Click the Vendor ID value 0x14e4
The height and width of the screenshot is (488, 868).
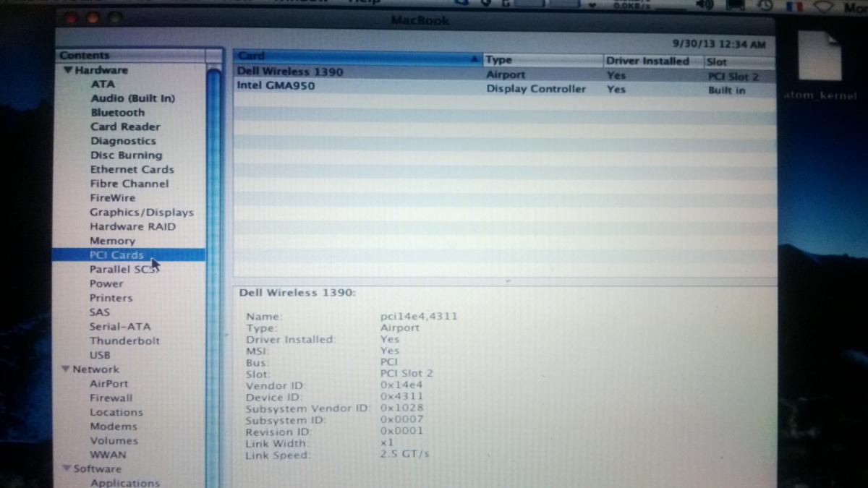[401, 385]
